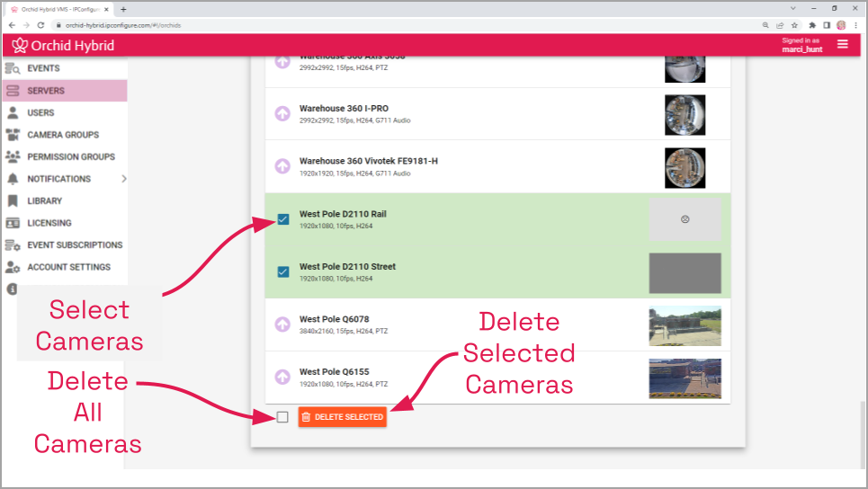Screen dimensions: 868x489
Task: Open the tab search dropdown chevron
Action: [x=792, y=9]
